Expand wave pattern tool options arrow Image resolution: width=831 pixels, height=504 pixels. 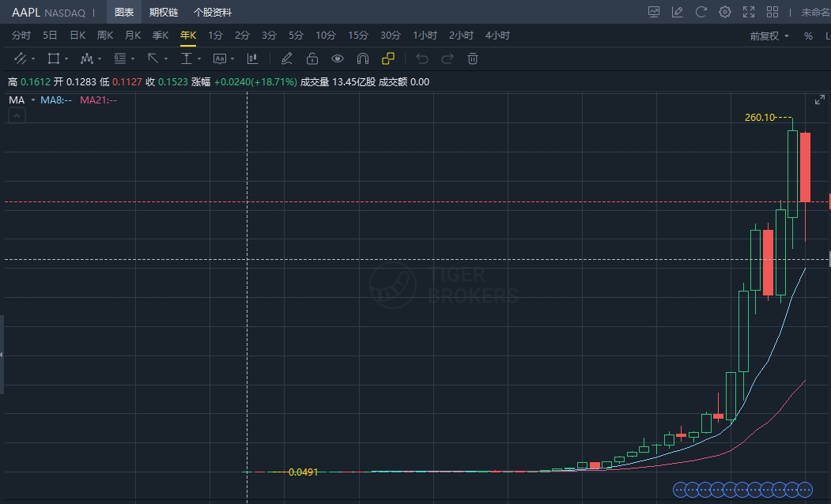[100, 58]
